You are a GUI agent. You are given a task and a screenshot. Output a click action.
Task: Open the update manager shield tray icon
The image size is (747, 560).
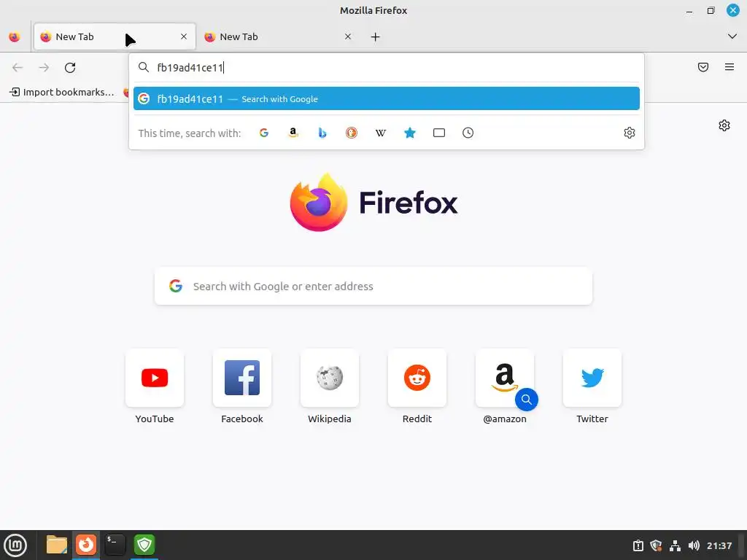pyautogui.click(x=656, y=545)
